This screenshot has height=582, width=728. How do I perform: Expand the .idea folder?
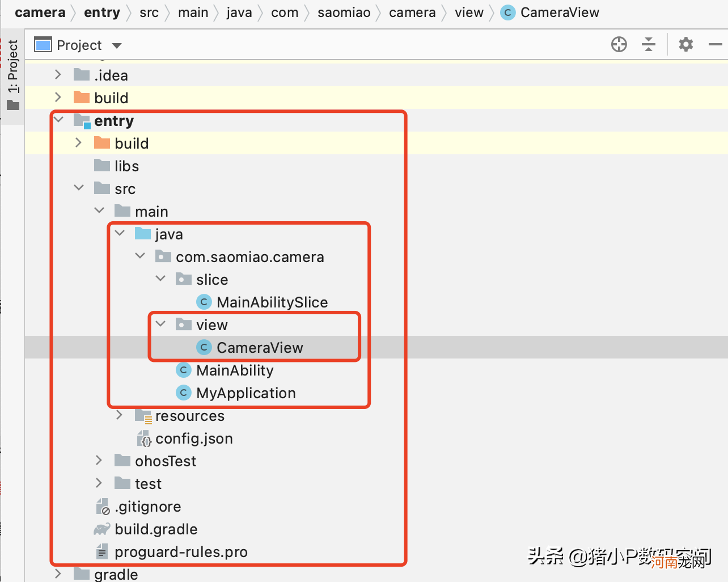tap(58, 74)
